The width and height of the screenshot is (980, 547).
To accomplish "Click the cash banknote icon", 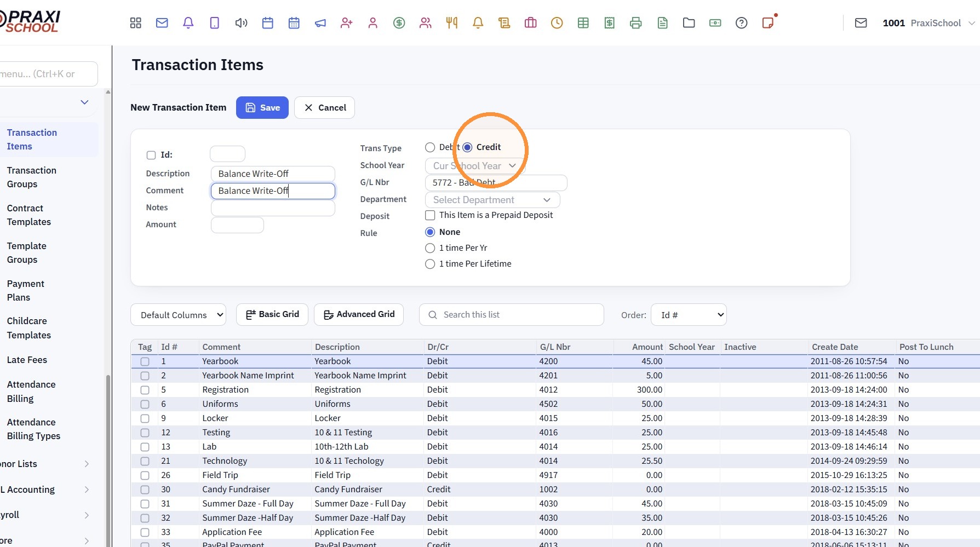I will click(x=715, y=23).
